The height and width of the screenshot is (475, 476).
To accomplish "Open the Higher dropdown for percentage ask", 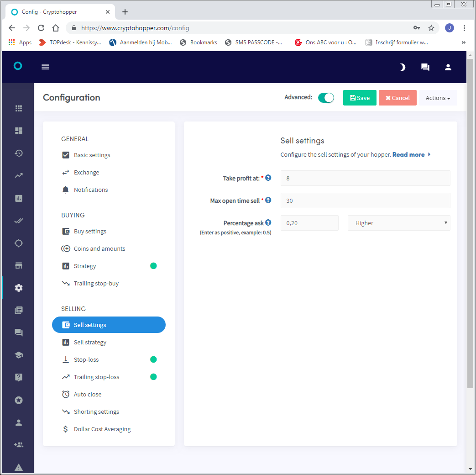I will click(398, 223).
